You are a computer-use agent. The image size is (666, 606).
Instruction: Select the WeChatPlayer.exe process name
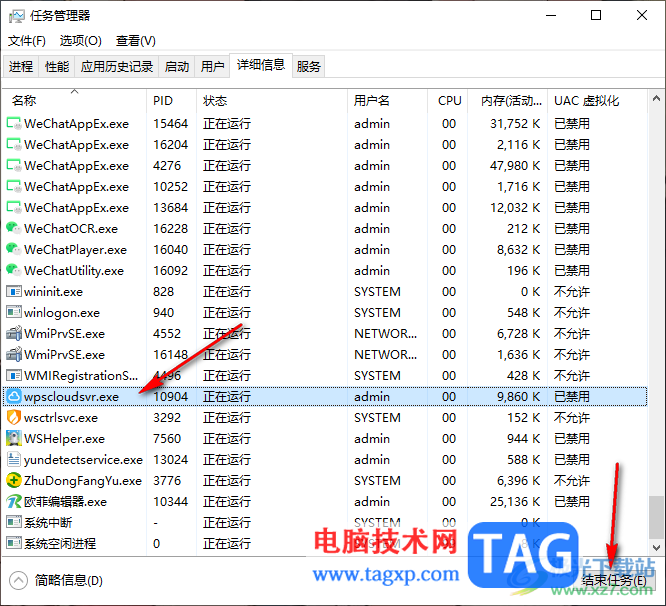tap(75, 249)
